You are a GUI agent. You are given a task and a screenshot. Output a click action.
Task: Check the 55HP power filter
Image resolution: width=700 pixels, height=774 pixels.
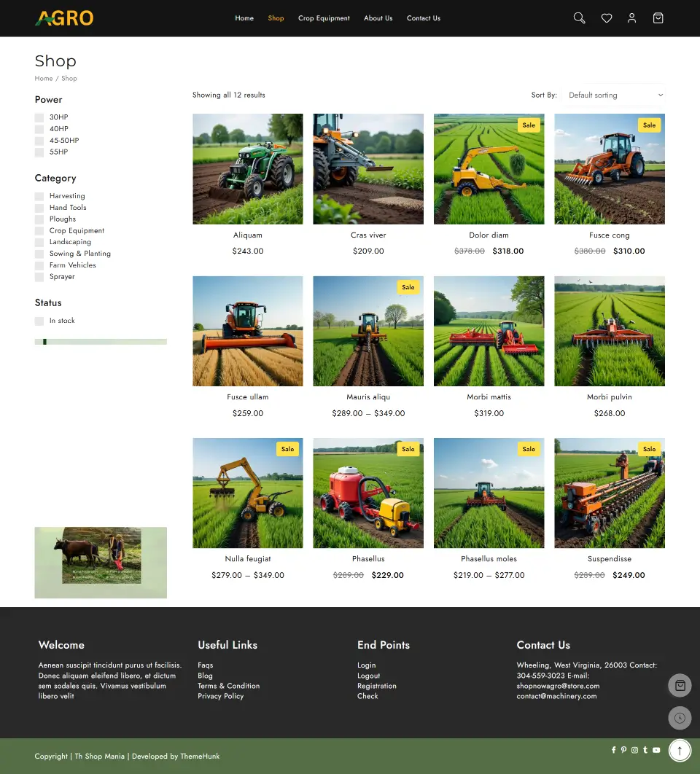pyautogui.click(x=39, y=152)
